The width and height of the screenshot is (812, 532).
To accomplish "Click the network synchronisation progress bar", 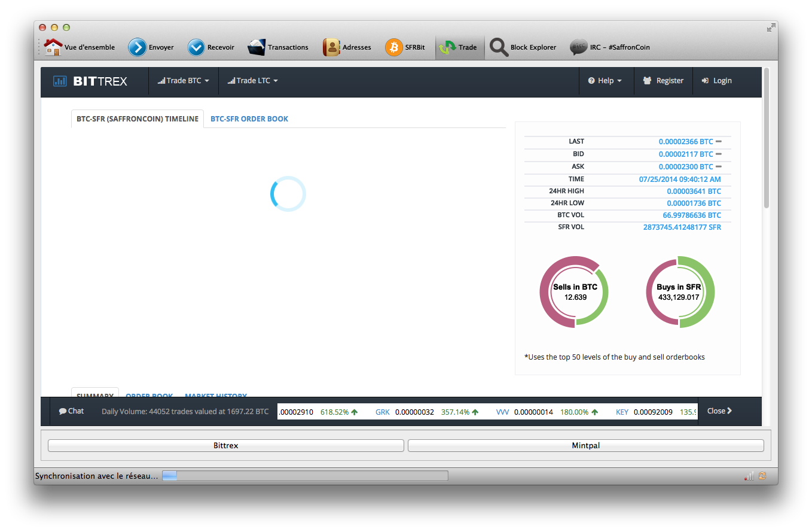I will coord(305,476).
